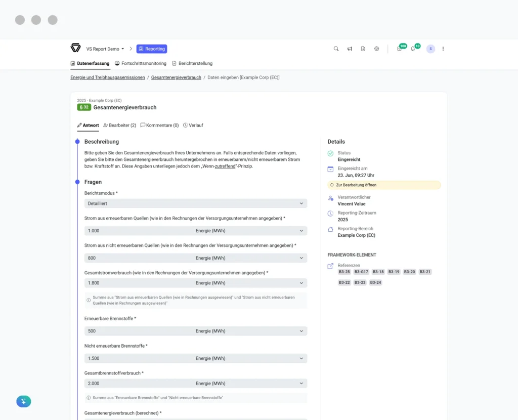Viewport: 518px width, 420px height.
Task: Expand unit dropdown for Nicht erneuerbare Brennstoffe
Action: [301, 359]
